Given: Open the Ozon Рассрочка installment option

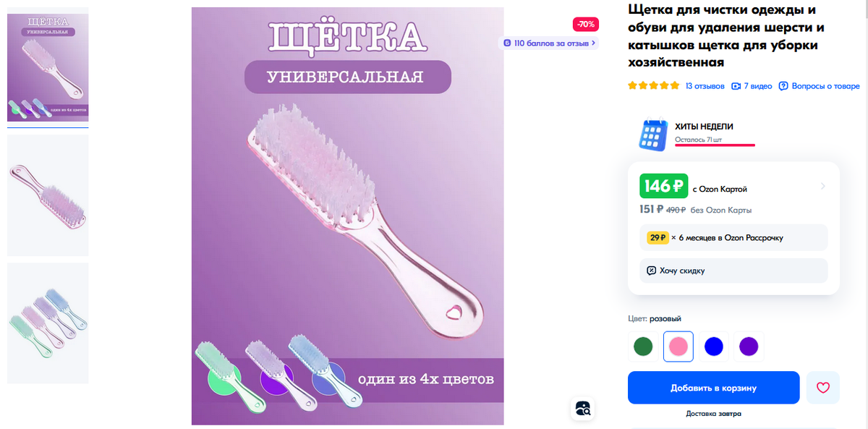Looking at the screenshot, I should pyautogui.click(x=733, y=237).
